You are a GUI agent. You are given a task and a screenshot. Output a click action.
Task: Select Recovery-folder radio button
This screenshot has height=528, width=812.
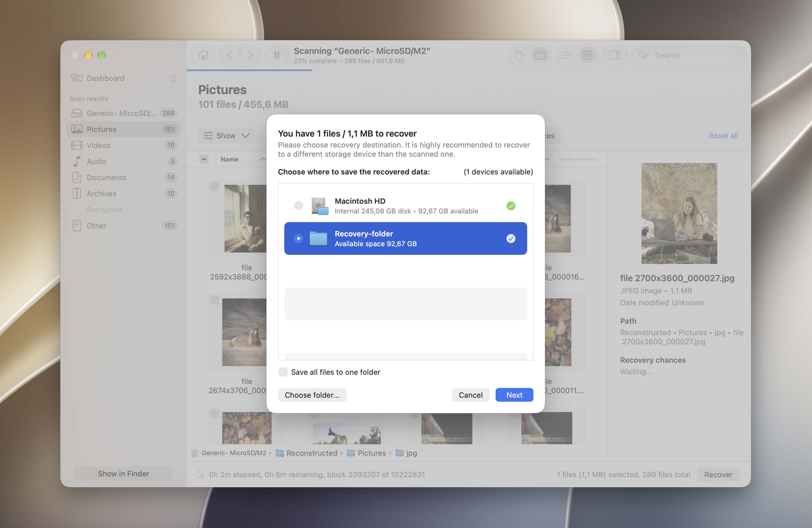click(299, 238)
